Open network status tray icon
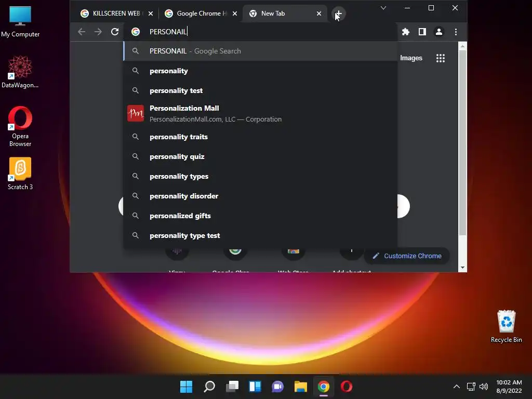Viewport: 532px width, 399px height. [x=471, y=386]
